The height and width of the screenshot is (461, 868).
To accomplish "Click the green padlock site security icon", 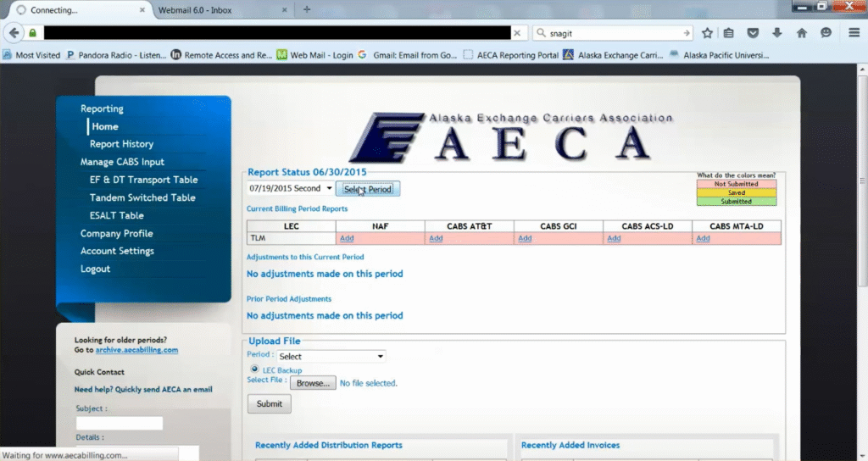I will (33, 33).
